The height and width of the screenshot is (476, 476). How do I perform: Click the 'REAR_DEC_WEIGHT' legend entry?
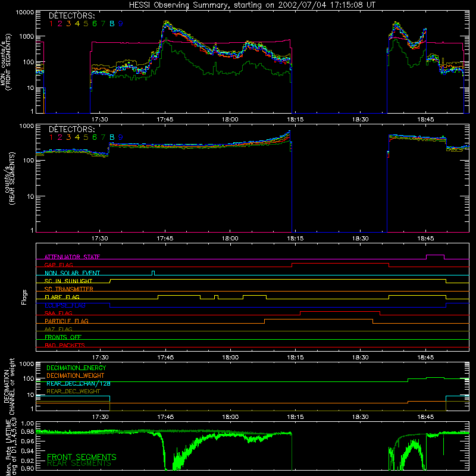click(x=73, y=392)
